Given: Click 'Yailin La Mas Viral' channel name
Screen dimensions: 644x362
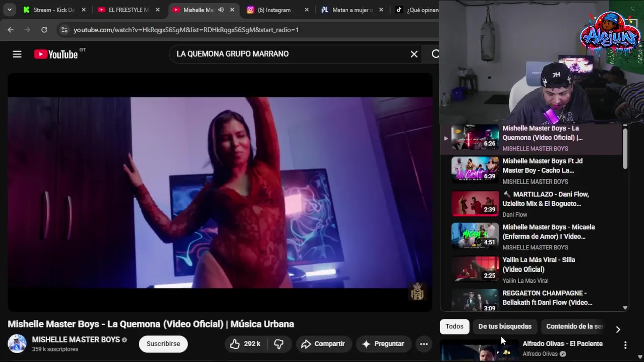Looking at the screenshot, I should pyautogui.click(x=525, y=281).
